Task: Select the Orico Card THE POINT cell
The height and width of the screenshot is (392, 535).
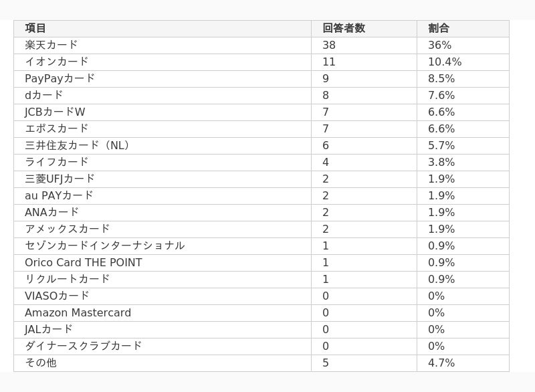Action: [x=163, y=263]
